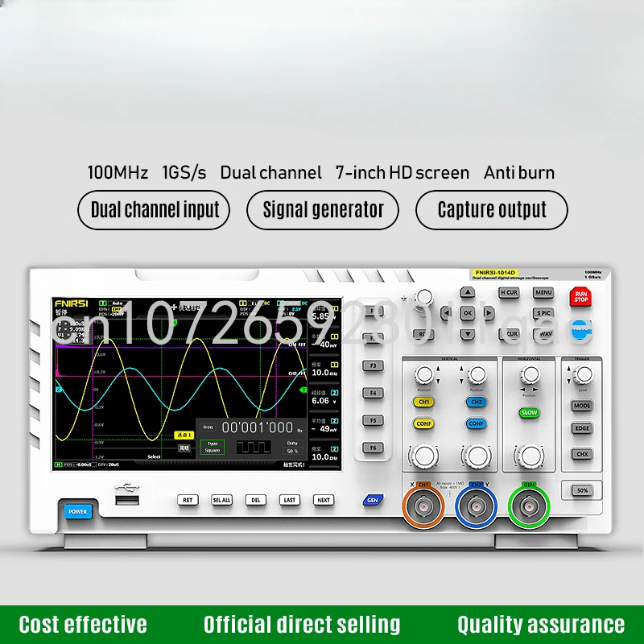Click the warning triangle near CH1 input
This screenshot has width=644, height=644.
click(450, 494)
